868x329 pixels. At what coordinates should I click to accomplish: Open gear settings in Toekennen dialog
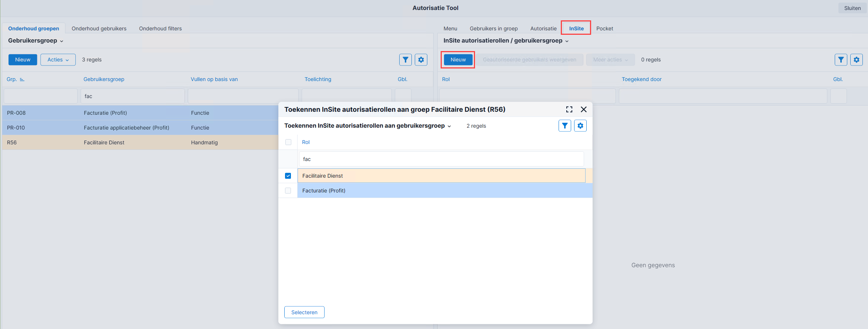pos(580,126)
